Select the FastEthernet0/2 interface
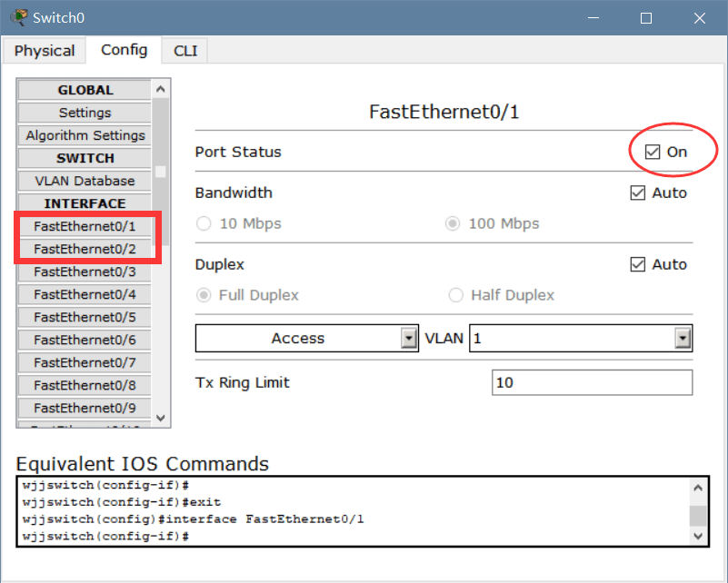The height and width of the screenshot is (583, 728). [85, 249]
